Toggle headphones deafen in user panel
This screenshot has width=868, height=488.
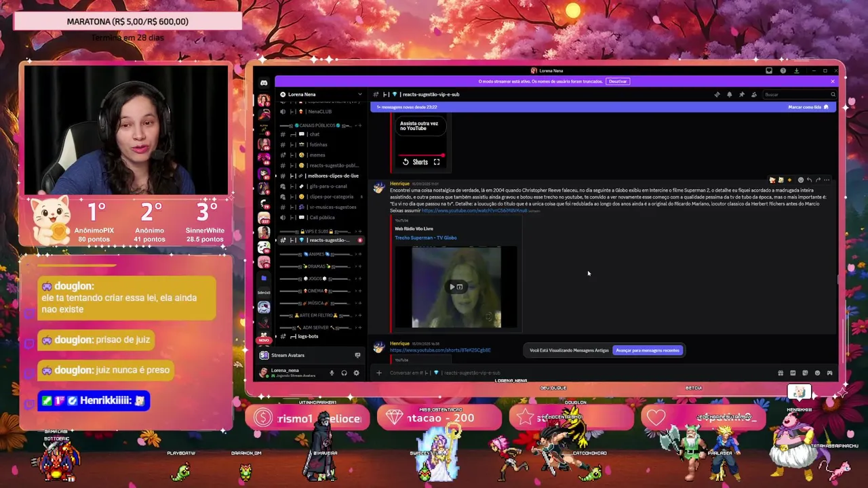click(x=344, y=373)
